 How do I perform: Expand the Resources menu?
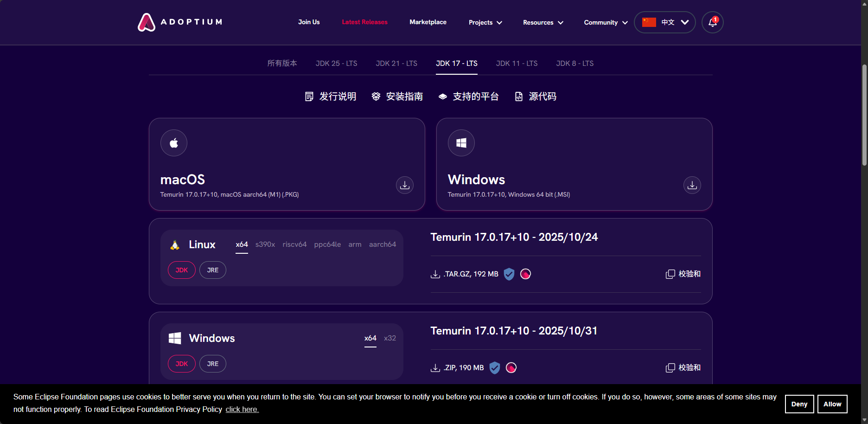543,22
